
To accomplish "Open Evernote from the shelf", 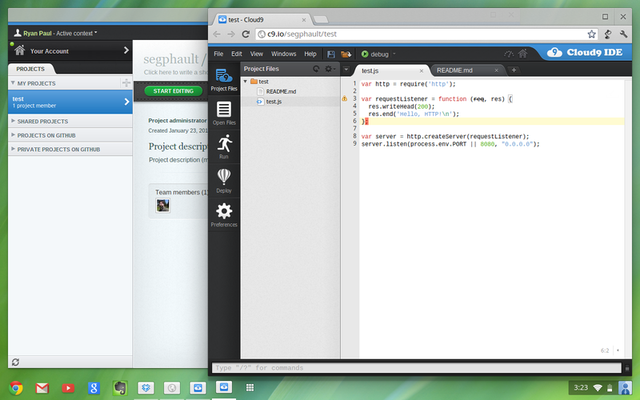I will point(120,388).
